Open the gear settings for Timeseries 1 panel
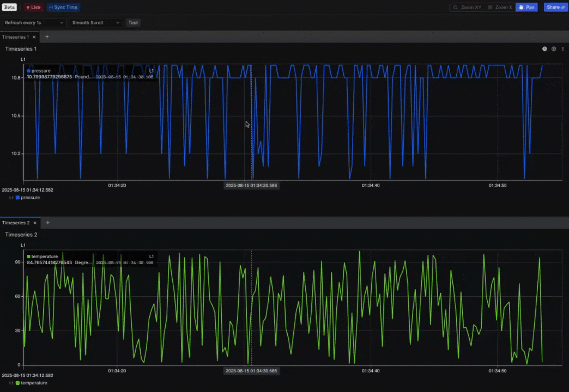Image resolution: width=569 pixels, height=392 pixels. [554, 49]
